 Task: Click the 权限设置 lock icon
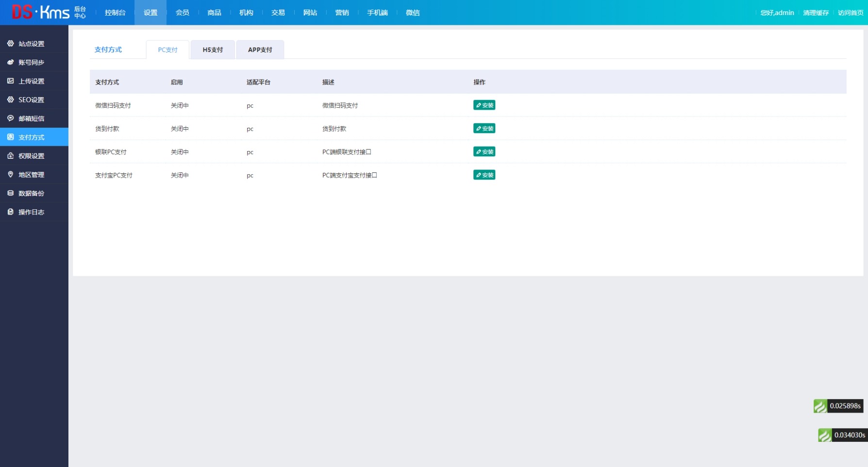click(10, 156)
